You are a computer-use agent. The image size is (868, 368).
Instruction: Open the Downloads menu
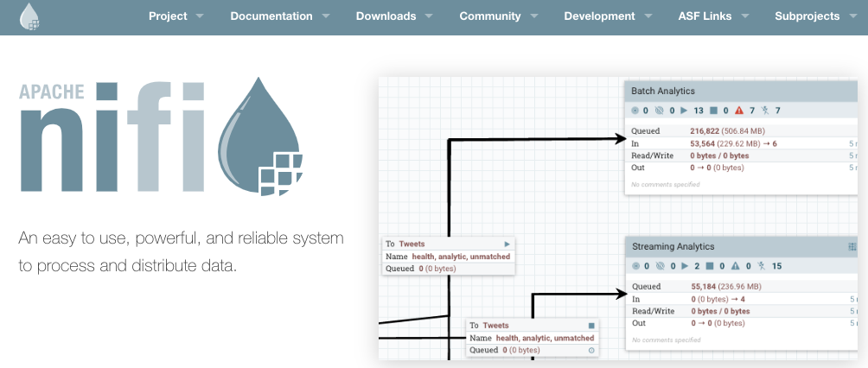tap(394, 16)
